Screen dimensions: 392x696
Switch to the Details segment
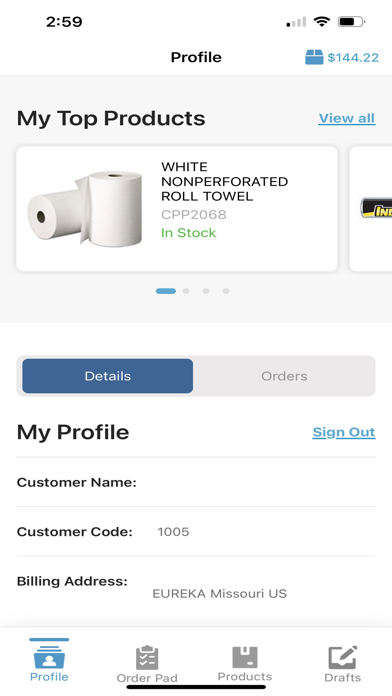point(108,376)
